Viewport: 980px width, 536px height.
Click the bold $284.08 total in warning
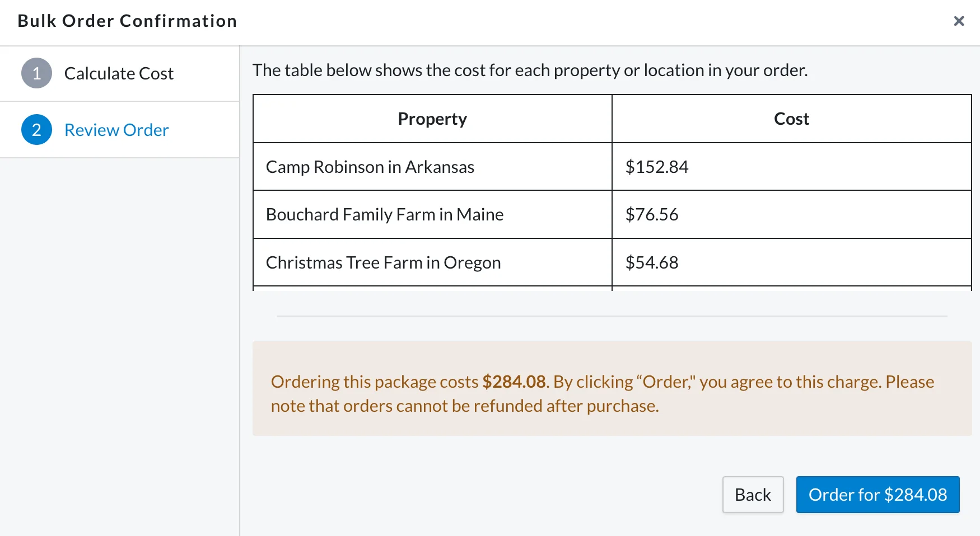[x=514, y=382]
